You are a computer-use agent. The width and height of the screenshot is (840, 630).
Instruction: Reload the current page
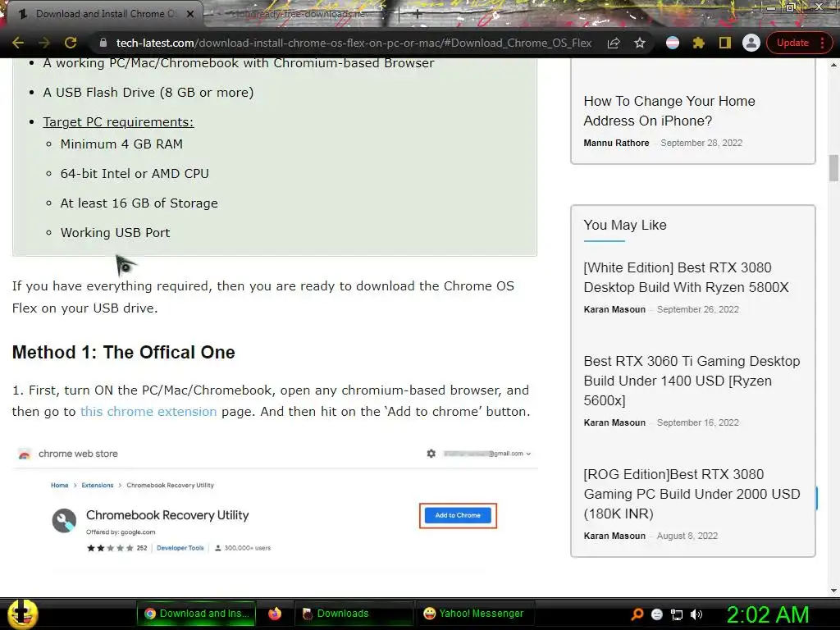point(71,43)
